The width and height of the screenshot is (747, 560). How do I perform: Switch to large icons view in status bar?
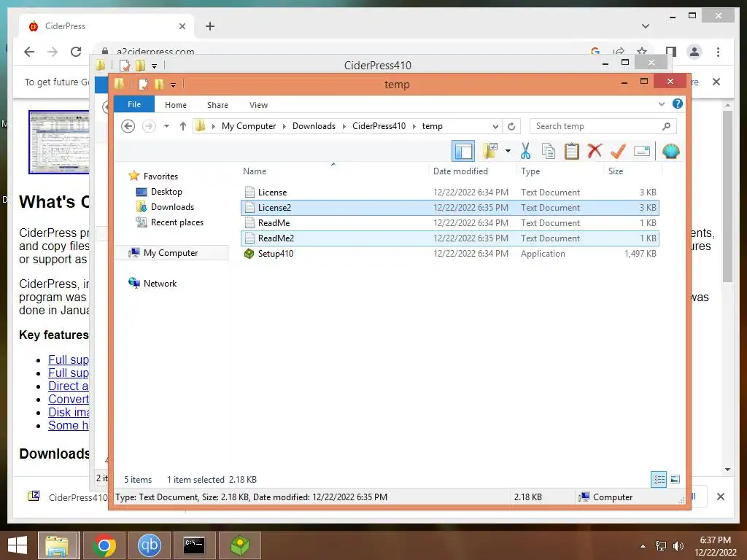675,479
